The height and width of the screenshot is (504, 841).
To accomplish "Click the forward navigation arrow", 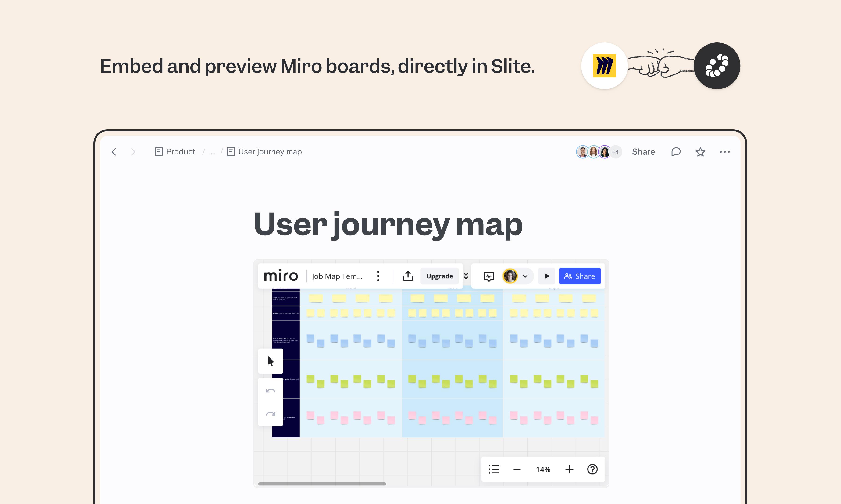I will pyautogui.click(x=133, y=152).
